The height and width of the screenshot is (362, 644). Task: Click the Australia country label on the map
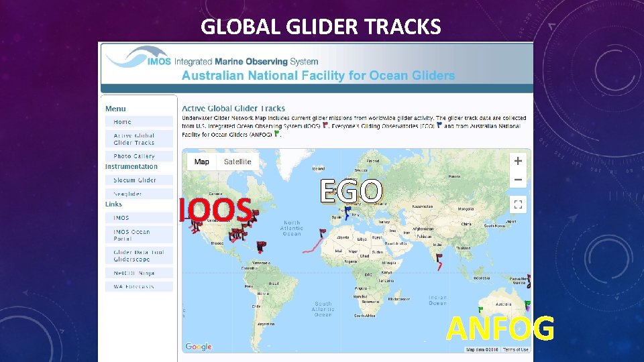pyautogui.click(x=503, y=304)
